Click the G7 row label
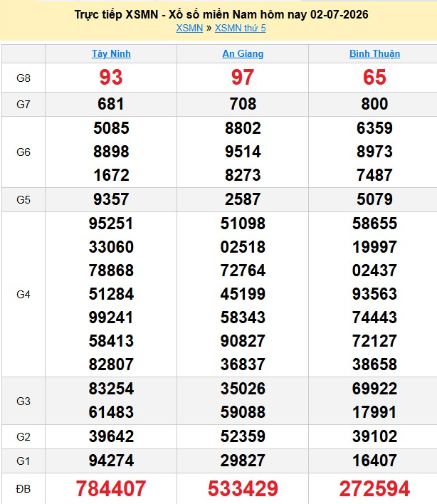This screenshot has height=504, width=437. pos(23,105)
